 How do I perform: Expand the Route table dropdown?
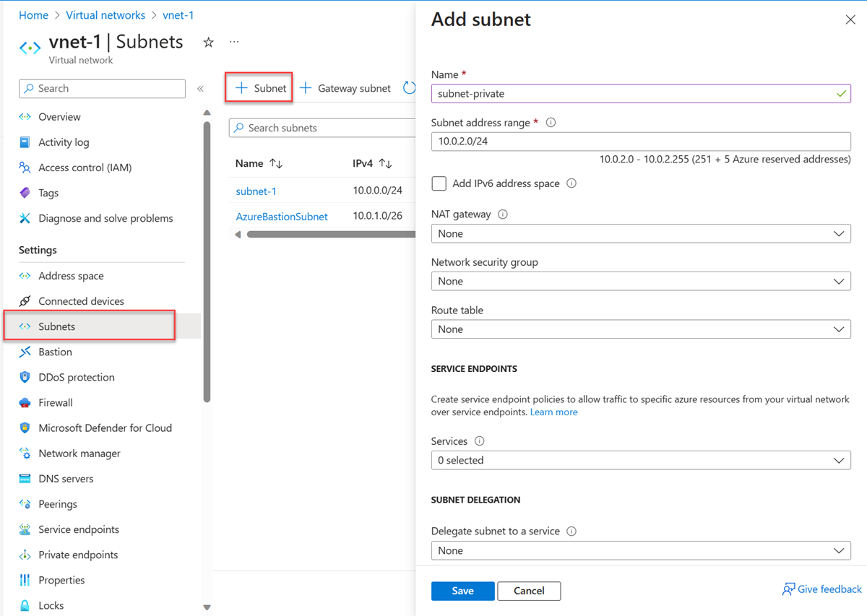640,329
